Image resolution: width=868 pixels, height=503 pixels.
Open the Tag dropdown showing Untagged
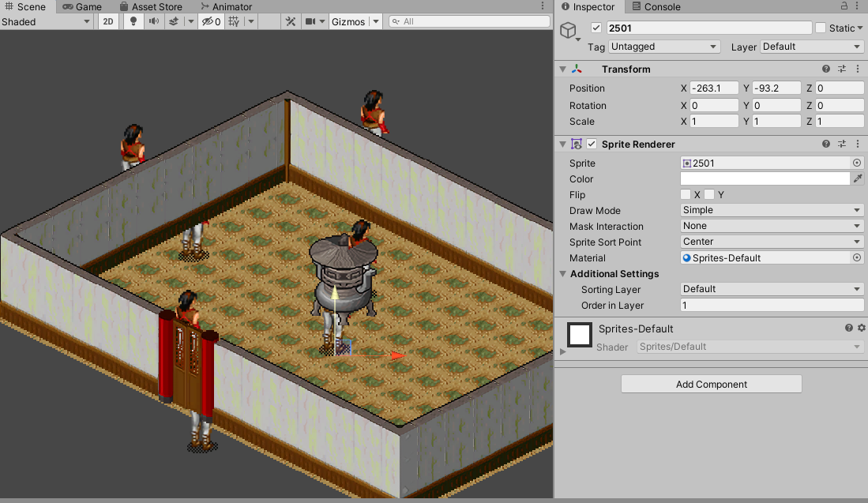[663, 47]
